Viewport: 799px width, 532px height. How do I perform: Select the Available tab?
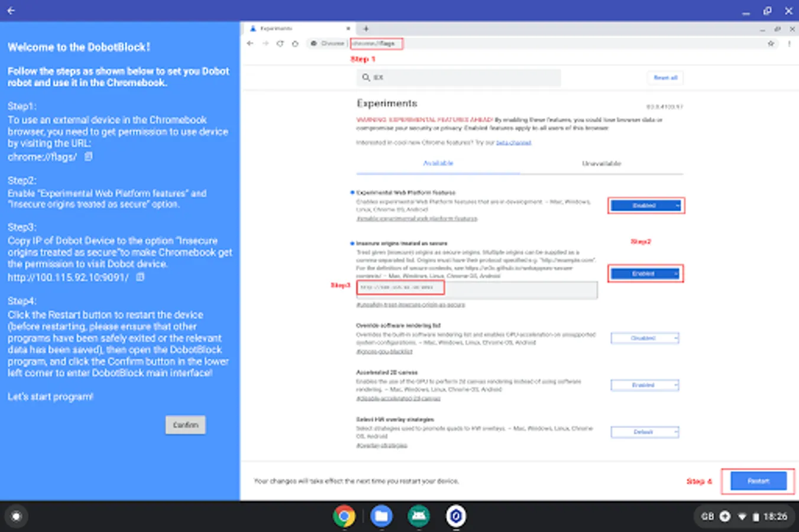click(438, 163)
